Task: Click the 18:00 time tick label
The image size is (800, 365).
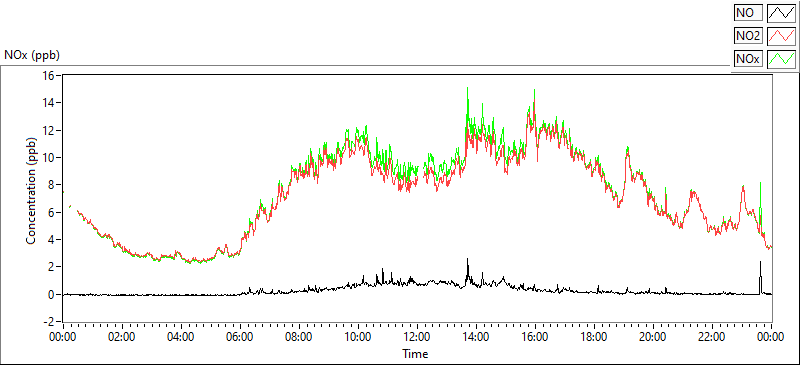Action: (x=594, y=337)
